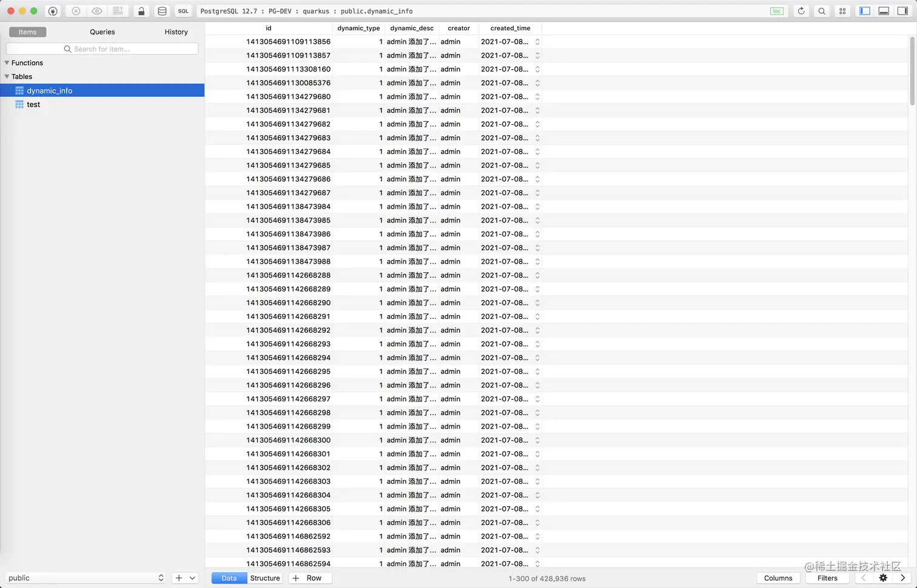
Task: Click the settings gear in bottom bar
Action: [883, 578]
